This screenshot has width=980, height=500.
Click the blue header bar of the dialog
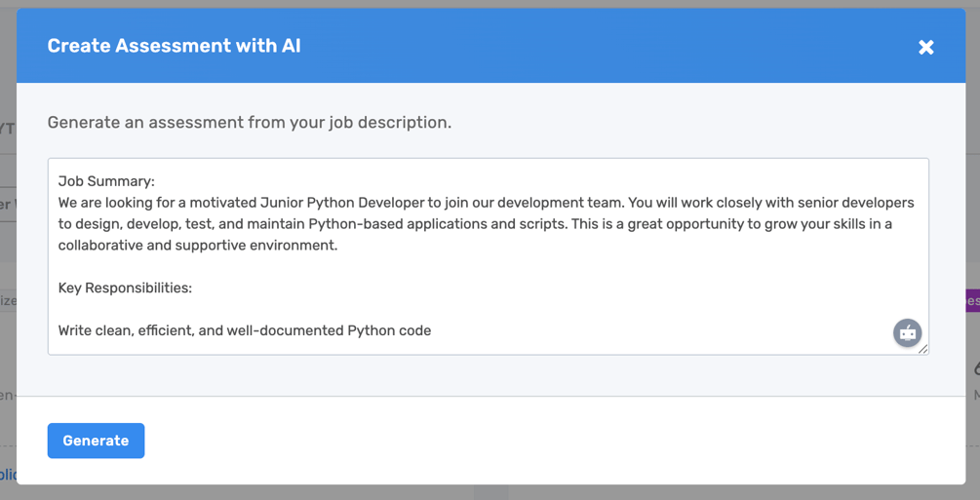[x=490, y=46]
